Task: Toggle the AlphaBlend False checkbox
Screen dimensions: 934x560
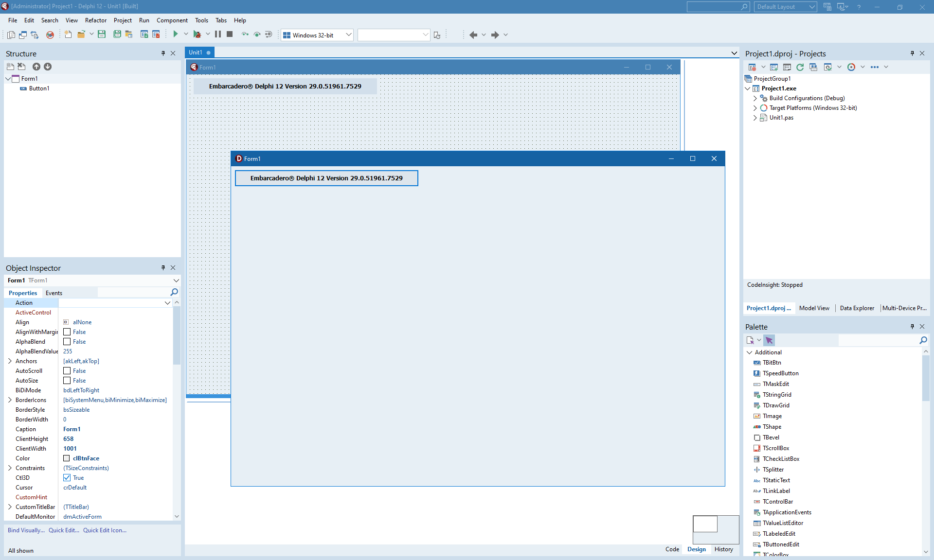Action: [x=67, y=342]
